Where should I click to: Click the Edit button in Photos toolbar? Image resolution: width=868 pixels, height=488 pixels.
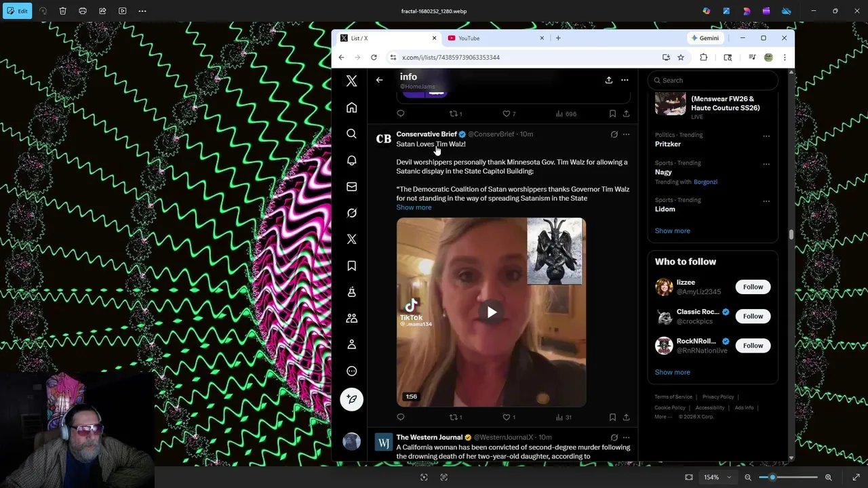point(16,11)
